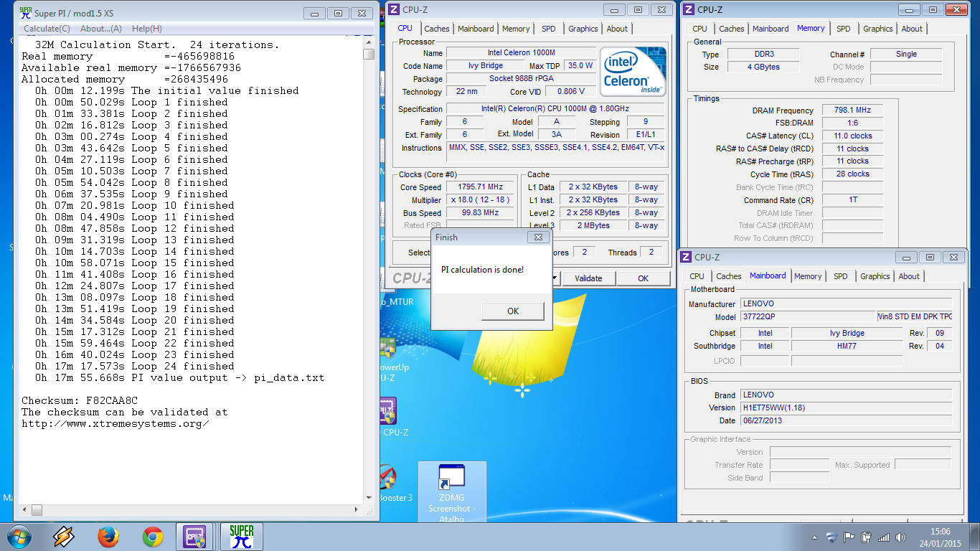The image size is (980, 551).
Task: Click the CPU-Z icon in the Processor window title
Action: point(395,9)
